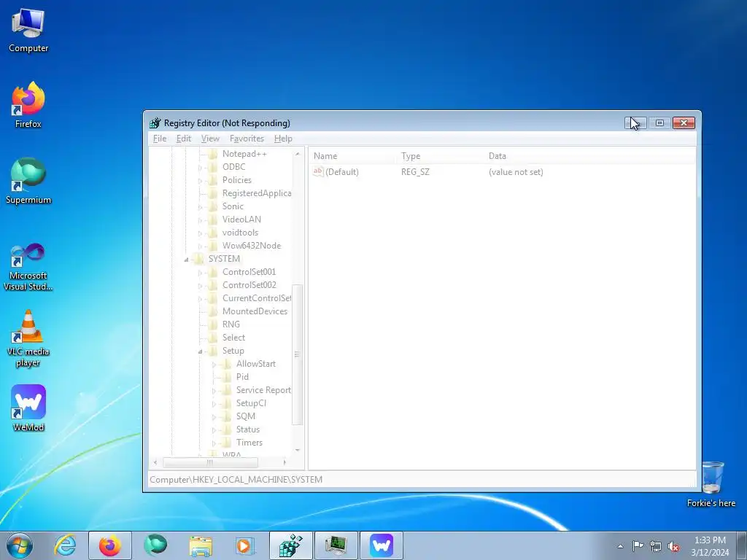Select the RegisteredApplications key
Screen dimensions: 747x560
(x=256, y=193)
